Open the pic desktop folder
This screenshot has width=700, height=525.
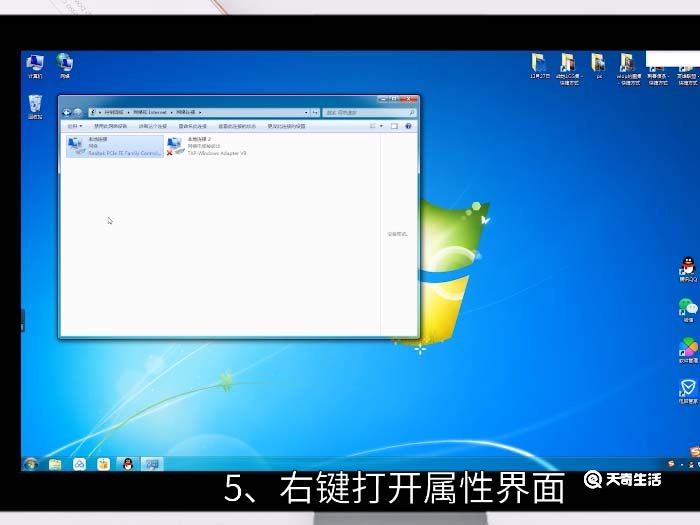click(x=599, y=66)
